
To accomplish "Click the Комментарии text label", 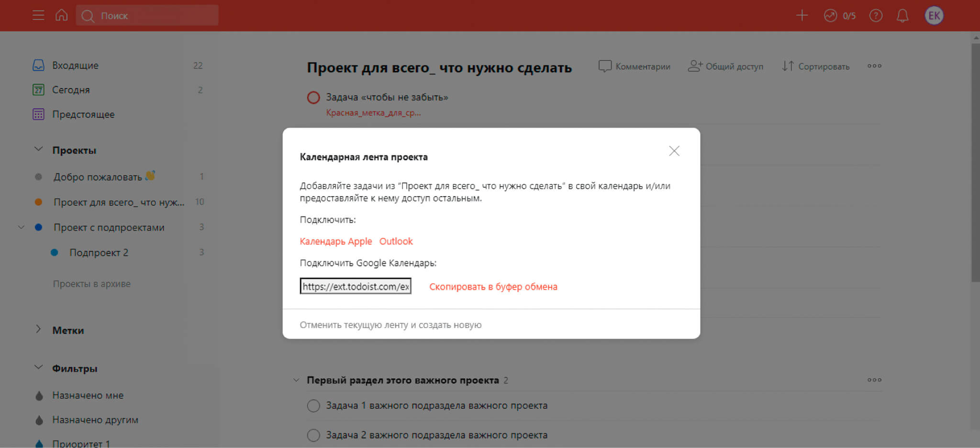I will 643,67.
